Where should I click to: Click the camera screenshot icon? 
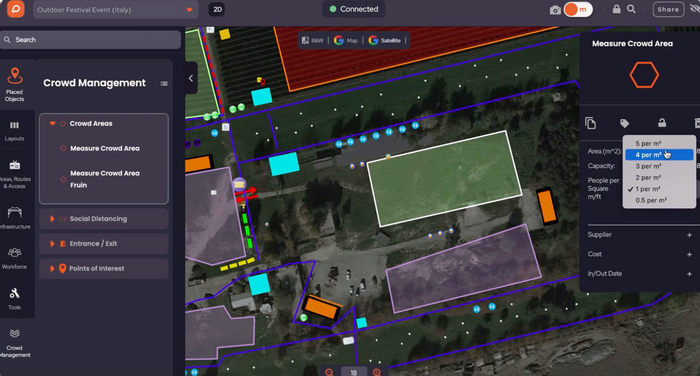pyautogui.click(x=555, y=10)
